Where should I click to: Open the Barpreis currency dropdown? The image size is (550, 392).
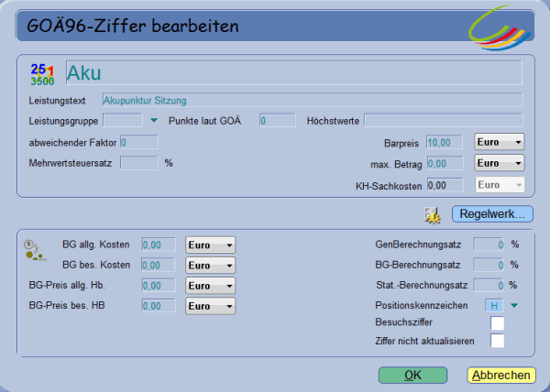click(499, 142)
